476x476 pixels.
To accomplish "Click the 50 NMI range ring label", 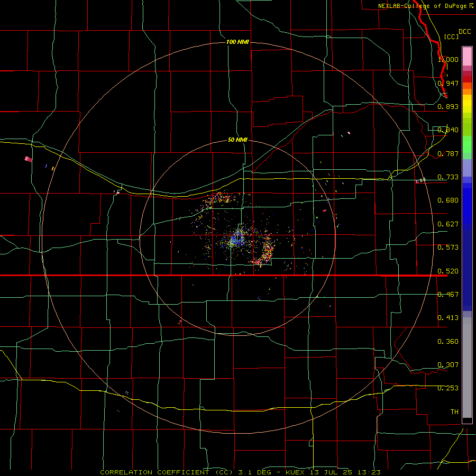I will pos(237,140).
